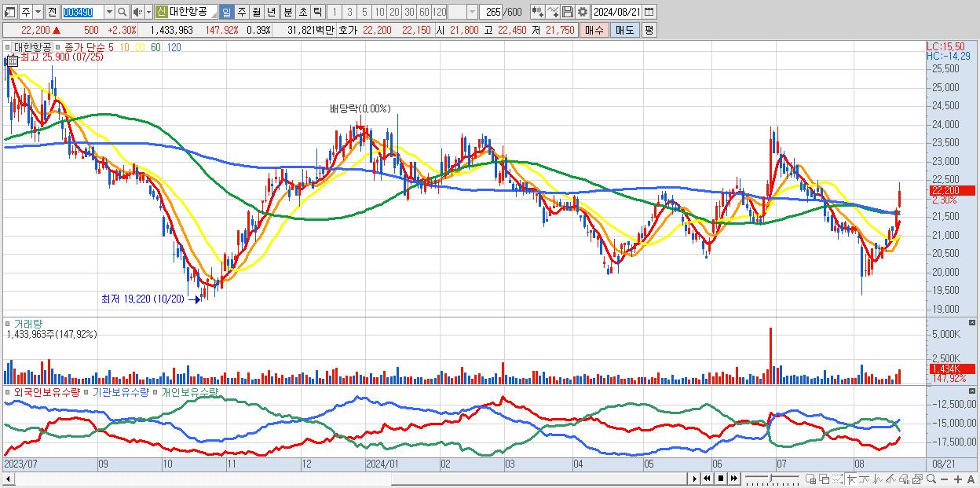Click the 종가 단순 moving average label
980x488 pixels.
(85, 47)
